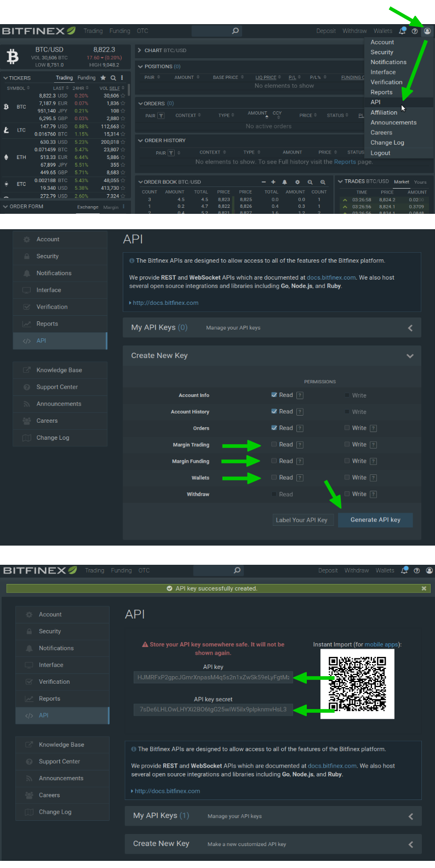Open Knowledge Base in API creation page sidebar
This screenshot has width=435, height=868.
click(60, 370)
